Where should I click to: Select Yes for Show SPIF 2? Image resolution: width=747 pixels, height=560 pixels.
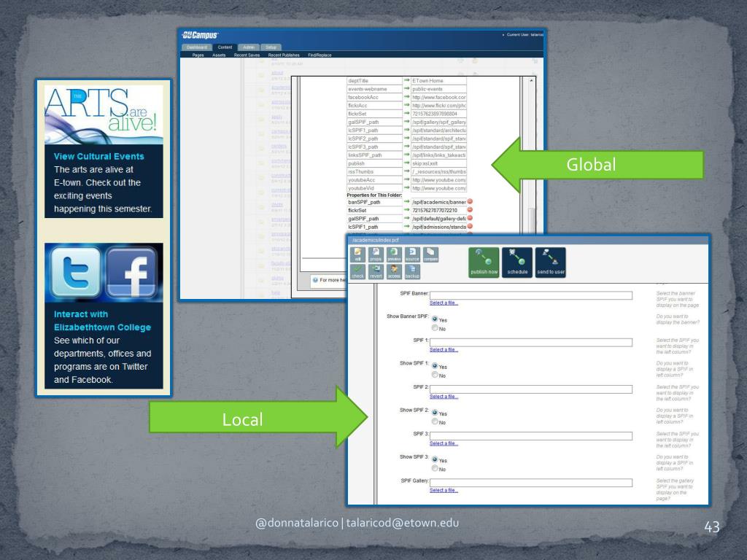tap(435, 412)
